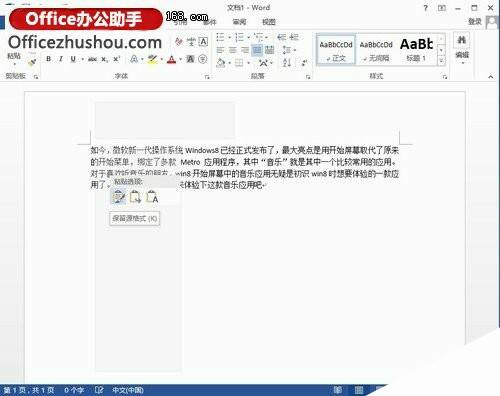Collapse the ribbon with the caret
The width and height of the screenshot is (500, 396).
click(x=491, y=77)
